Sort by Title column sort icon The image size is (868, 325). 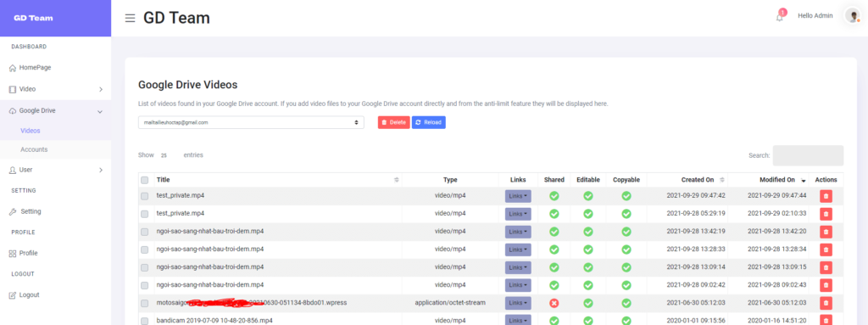pos(397,180)
